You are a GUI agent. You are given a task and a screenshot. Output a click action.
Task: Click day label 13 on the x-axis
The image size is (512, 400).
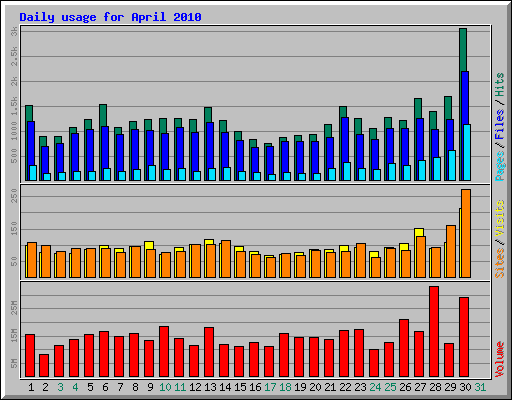tap(210, 387)
